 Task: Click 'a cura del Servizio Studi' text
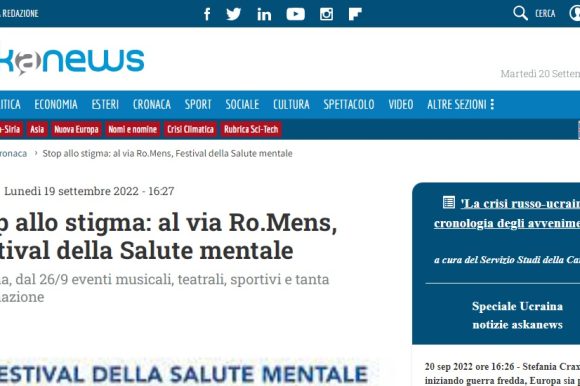507,260
